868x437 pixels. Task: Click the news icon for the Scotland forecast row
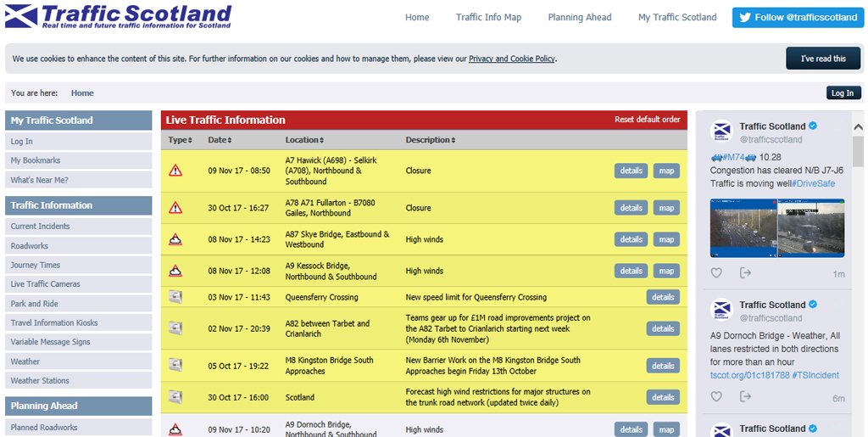tap(175, 397)
